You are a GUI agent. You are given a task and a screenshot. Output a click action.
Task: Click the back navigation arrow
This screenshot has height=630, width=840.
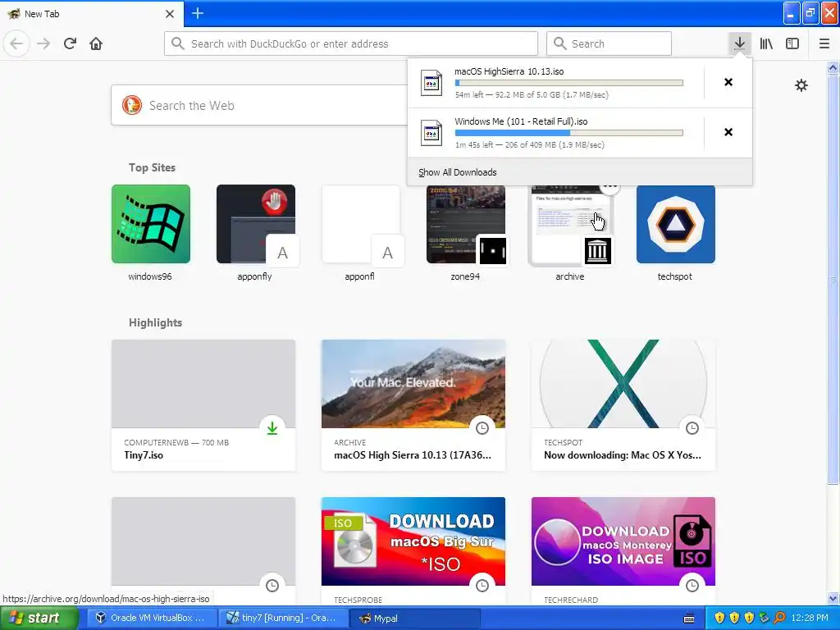[x=16, y=43]
